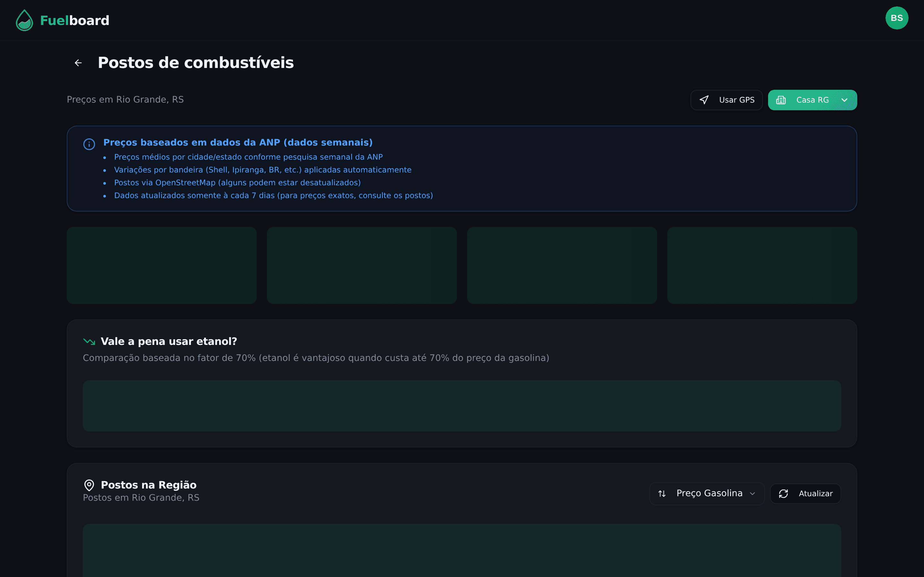Click the building icon beside Casa RG
This screenshot has height=577, width=924.
781,100
